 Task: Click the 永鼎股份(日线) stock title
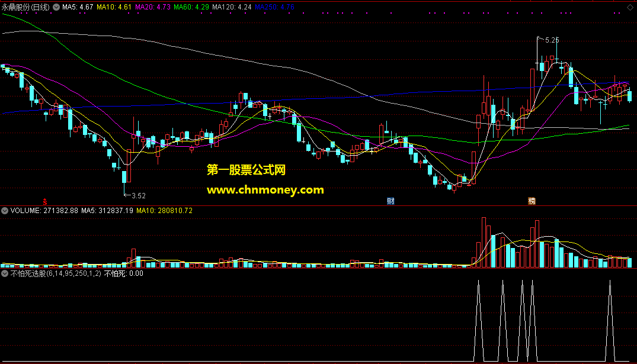pyautogui.click(x=25, y=7)
